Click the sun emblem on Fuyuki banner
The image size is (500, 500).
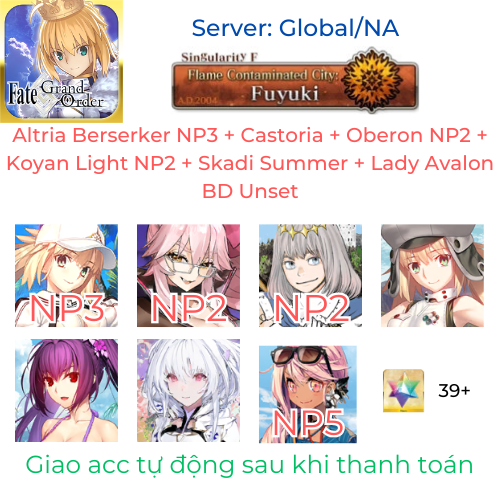click(371, 79)
